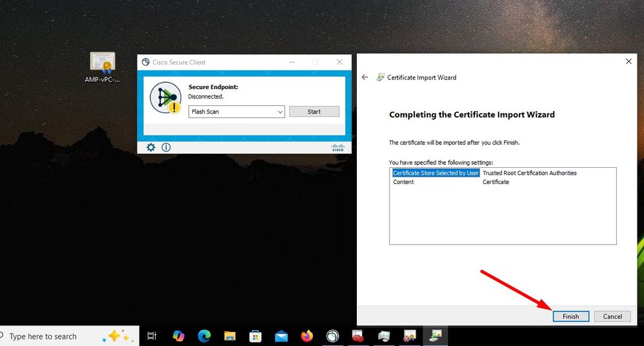Open Cisco Secure Client info icon
The image size is (644, 346).
click(x=166, y=147)
